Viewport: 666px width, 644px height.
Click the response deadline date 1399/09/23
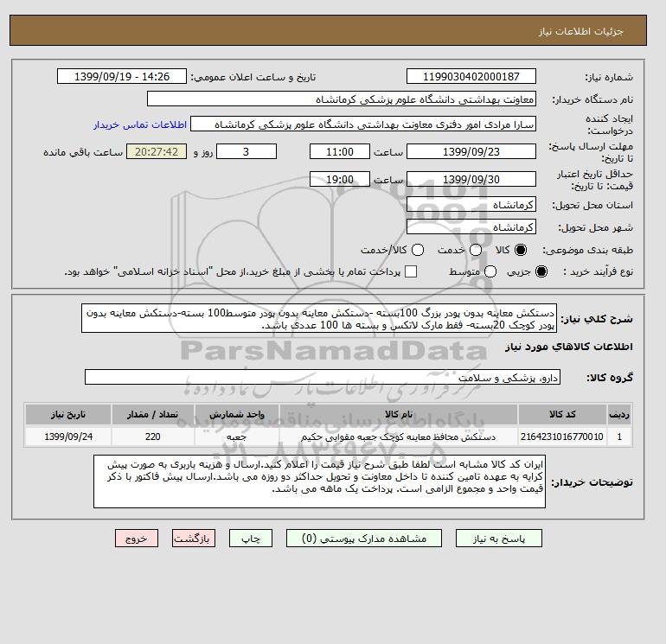471,151
